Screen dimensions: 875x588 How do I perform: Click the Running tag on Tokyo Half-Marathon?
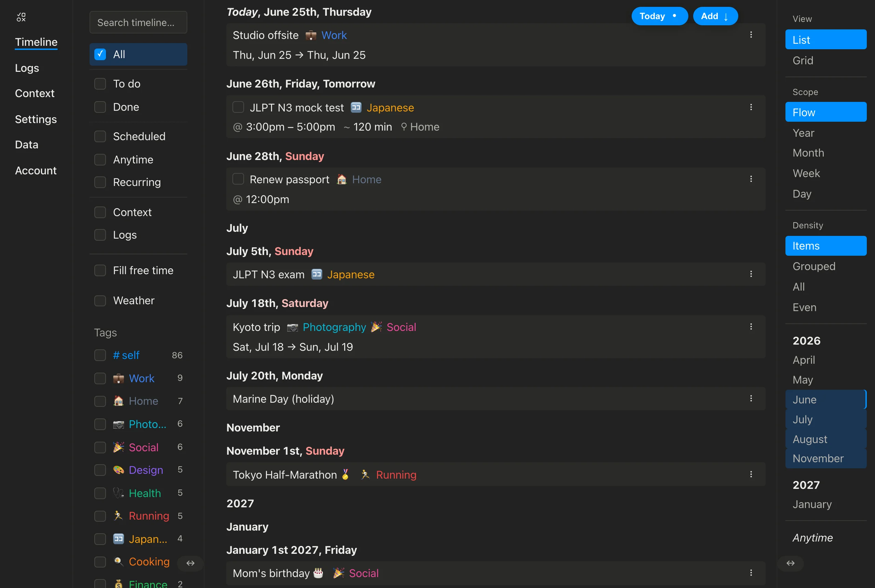(x=396, y=475)
